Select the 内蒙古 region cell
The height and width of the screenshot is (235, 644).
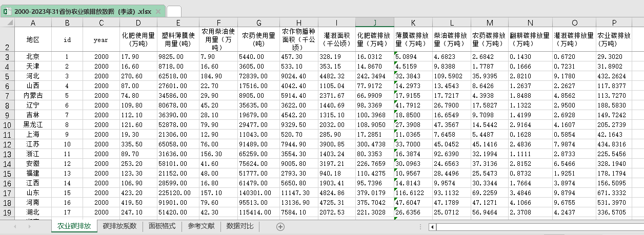click(x=33, y=95)
